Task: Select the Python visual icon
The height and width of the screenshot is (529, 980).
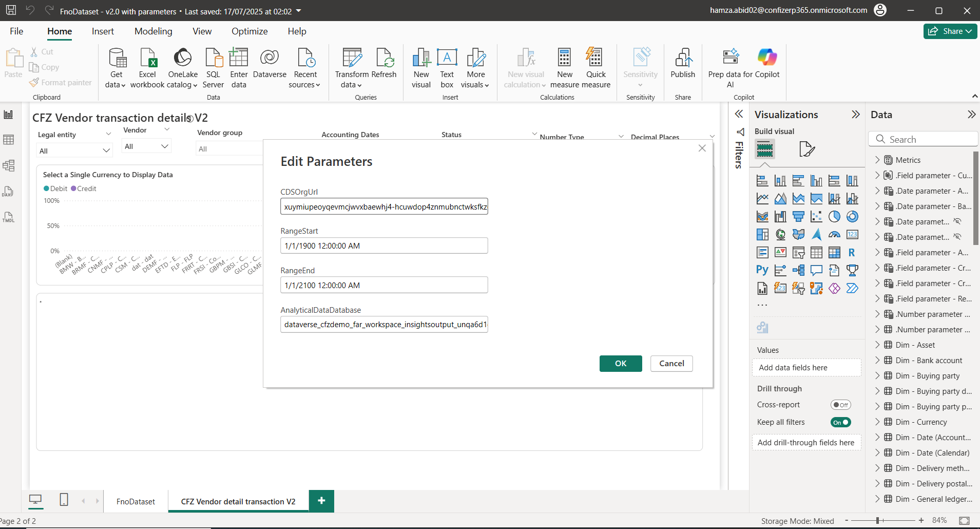Action: [x=762, y=270]
